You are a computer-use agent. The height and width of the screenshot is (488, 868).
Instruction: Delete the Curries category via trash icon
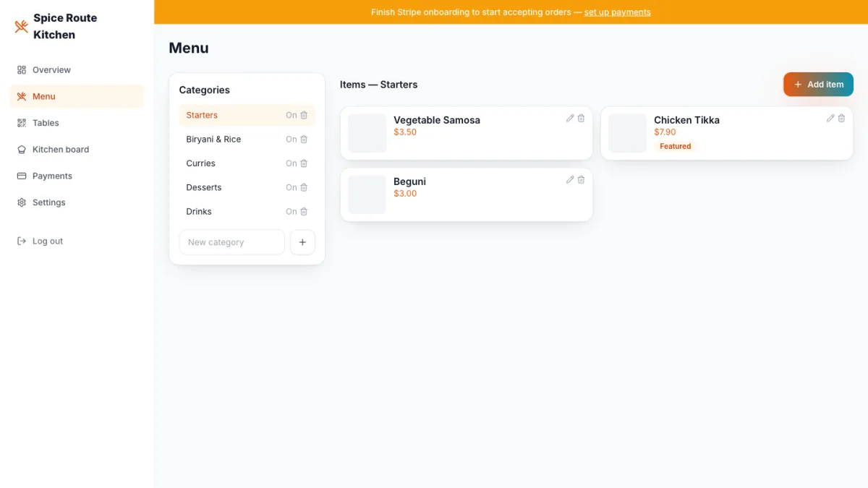[304, 163]
